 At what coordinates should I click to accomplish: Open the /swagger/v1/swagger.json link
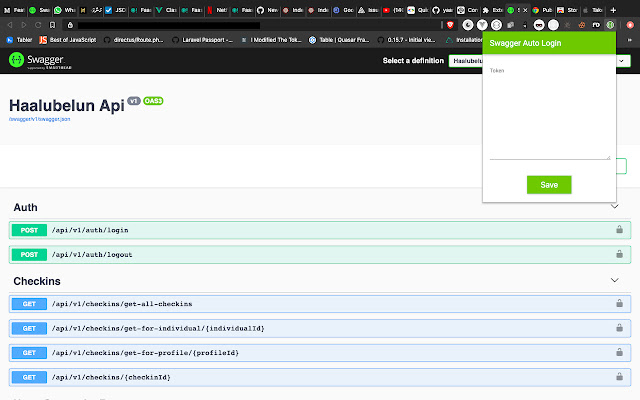point(40,119)
